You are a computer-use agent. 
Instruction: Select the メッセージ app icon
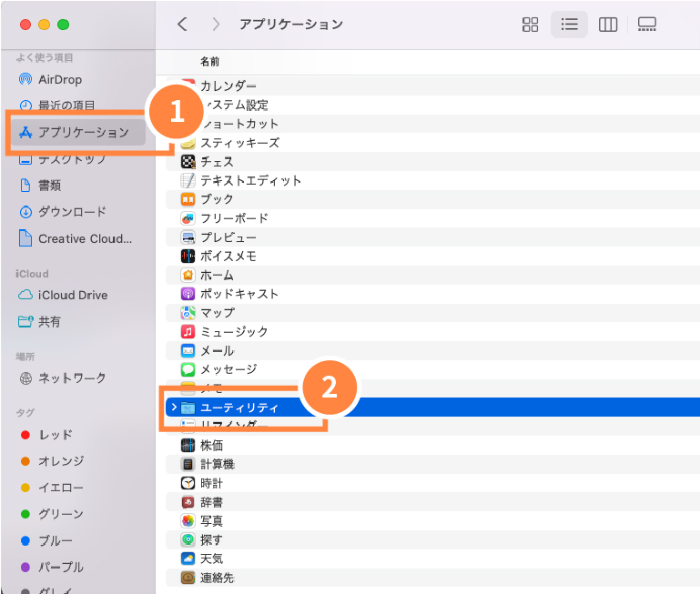pos(188,369)
